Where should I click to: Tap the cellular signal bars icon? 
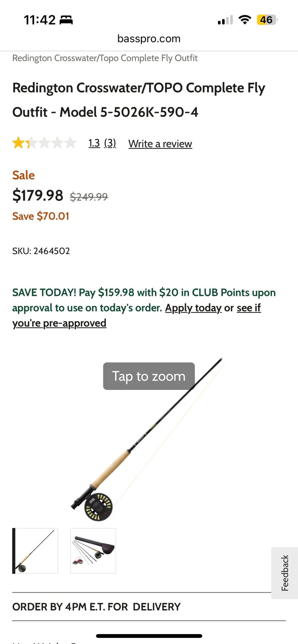click(225, 20)
